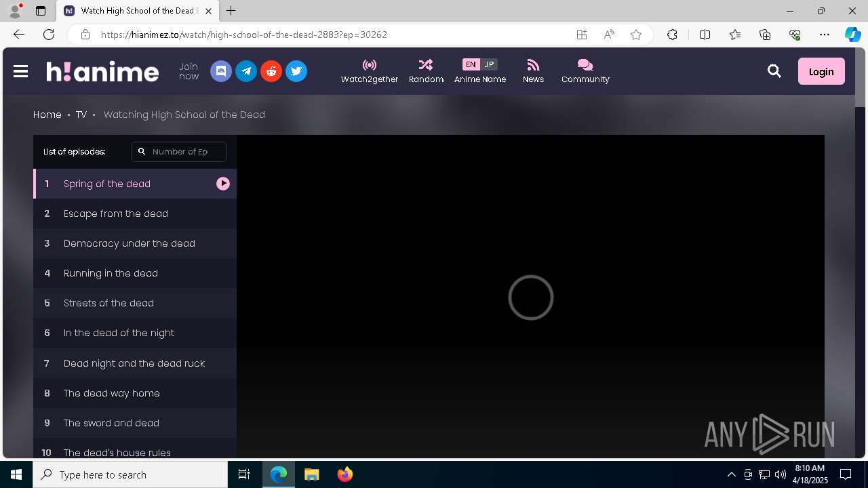Open File Explorer from taskbar
868x488 pixels.
pos(312,474)
